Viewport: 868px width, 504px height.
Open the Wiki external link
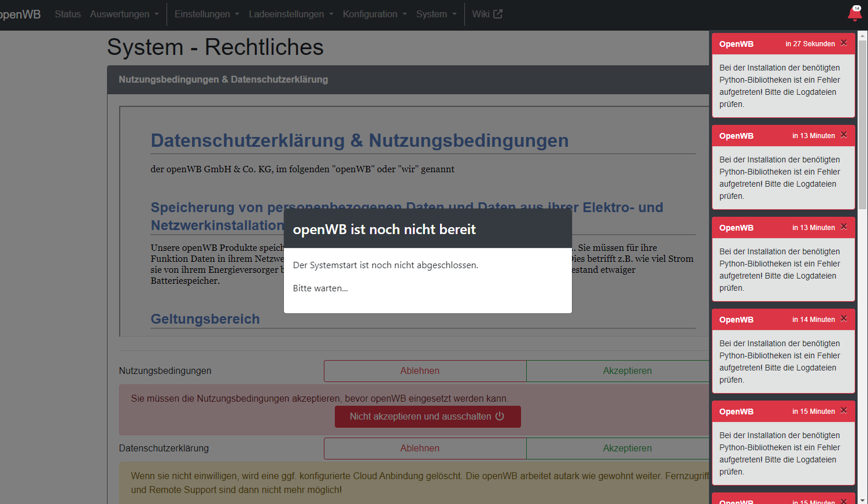pyautogui.click(x=487, y=14)
